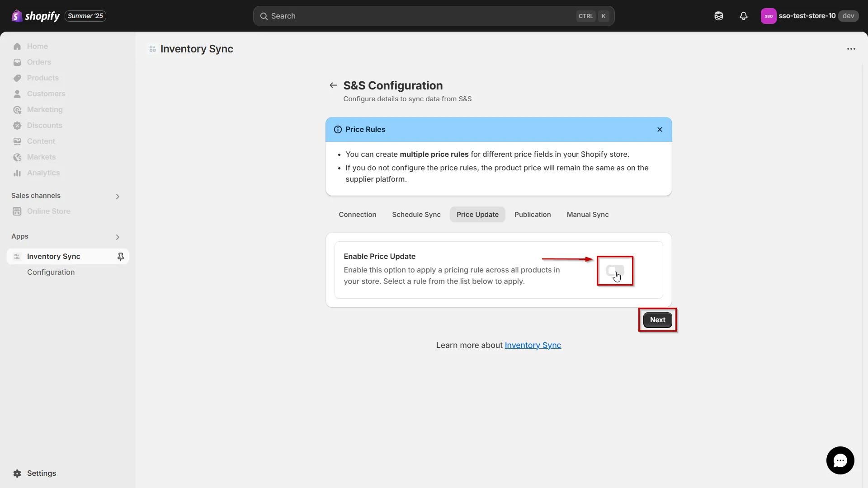Select the Price Update tab
The width and height of the screenshot is (868, 488).
[477, 215]
